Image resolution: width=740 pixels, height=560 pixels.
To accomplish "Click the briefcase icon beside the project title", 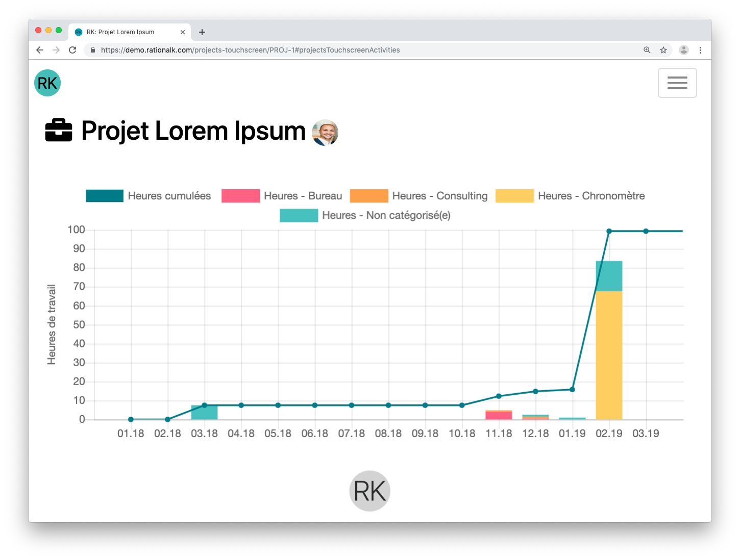I will coord(59,131).
